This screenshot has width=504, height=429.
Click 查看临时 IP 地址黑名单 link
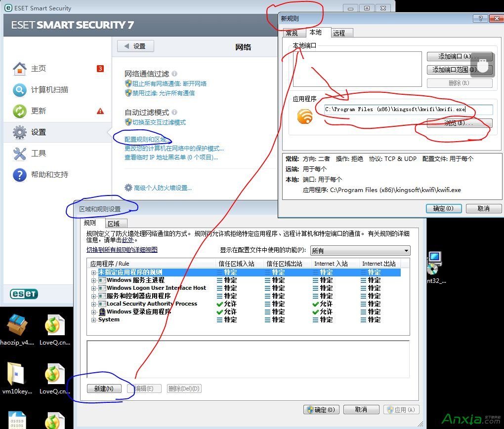tap(171, 157)
